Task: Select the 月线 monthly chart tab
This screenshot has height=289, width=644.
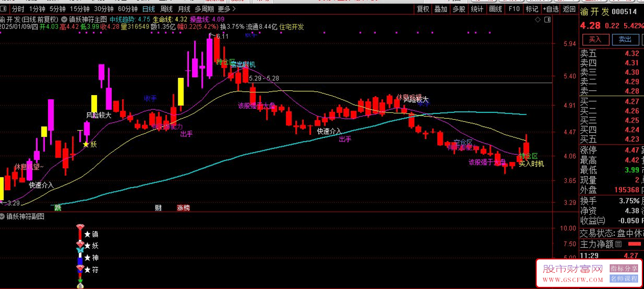Action: (184, 9)
